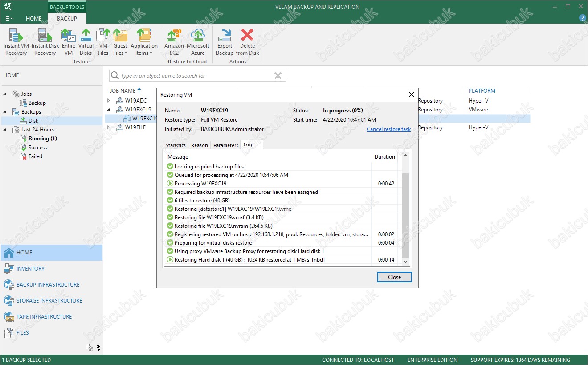588x365 pixels.
Task: Click Cancel restore task link
Action: click(x=388, y=129)
